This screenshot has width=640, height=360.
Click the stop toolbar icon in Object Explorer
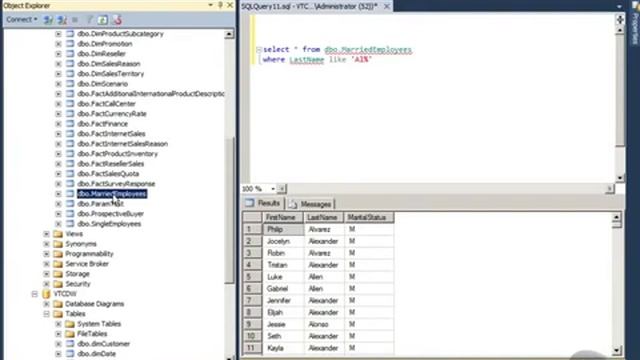[x=75, y=20]
